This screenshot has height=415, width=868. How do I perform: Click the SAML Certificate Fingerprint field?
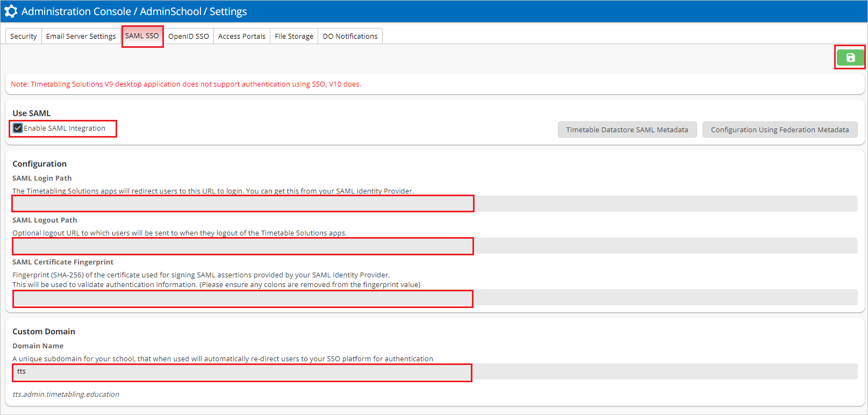[435, 298]
